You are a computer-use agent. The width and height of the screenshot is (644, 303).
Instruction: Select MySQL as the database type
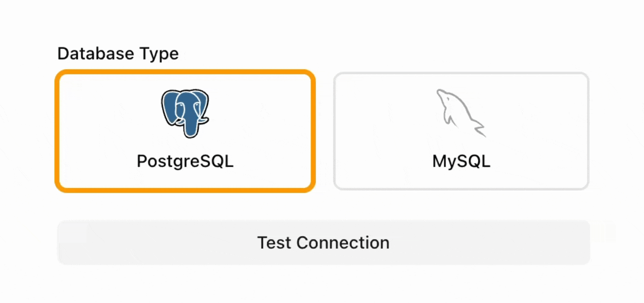click(x=461, y=130)
